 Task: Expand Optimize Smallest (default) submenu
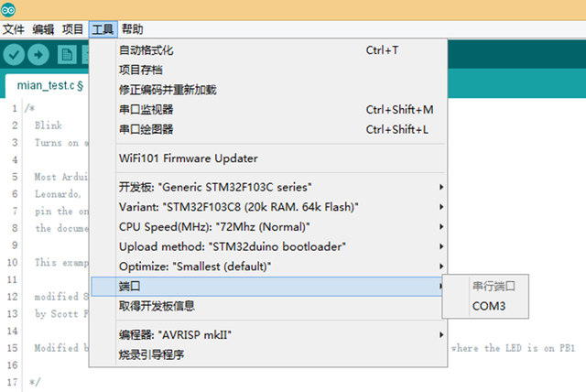point(268,267)
